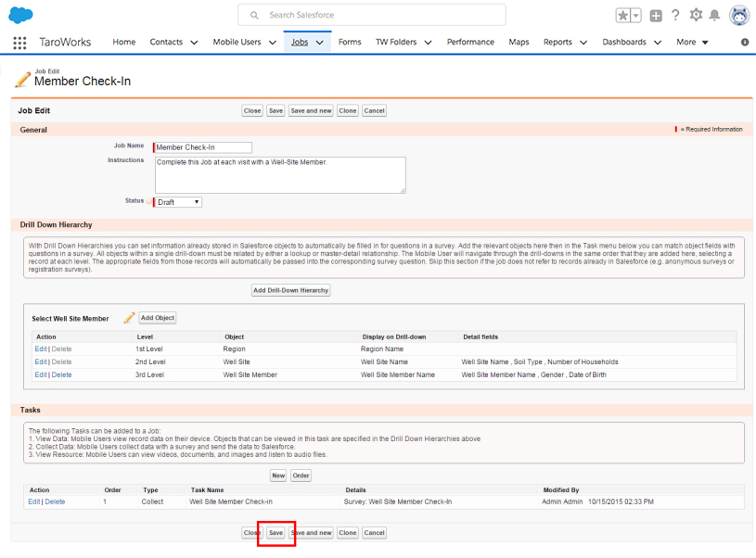Click inside the Job Name field
Screen dimensions: 756x558
pos(203,147)
